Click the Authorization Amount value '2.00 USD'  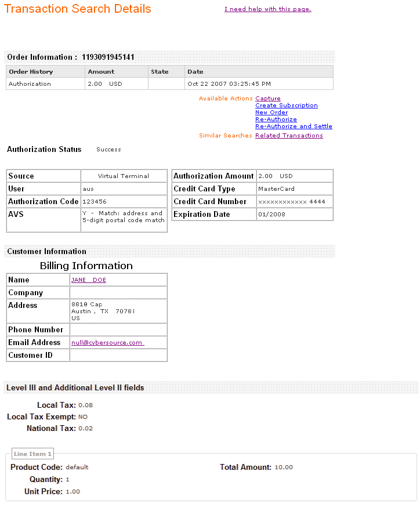tap(276, 176)
